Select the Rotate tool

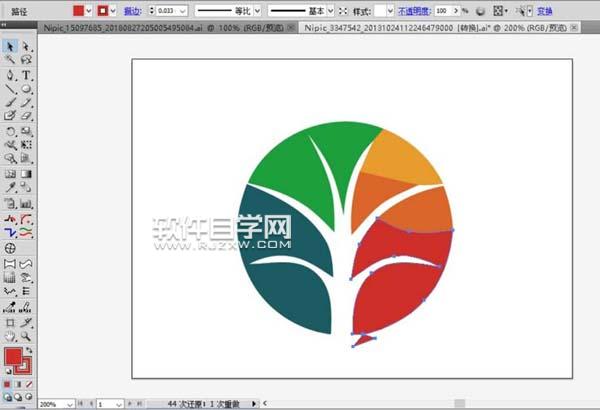[x=10, y=131]
